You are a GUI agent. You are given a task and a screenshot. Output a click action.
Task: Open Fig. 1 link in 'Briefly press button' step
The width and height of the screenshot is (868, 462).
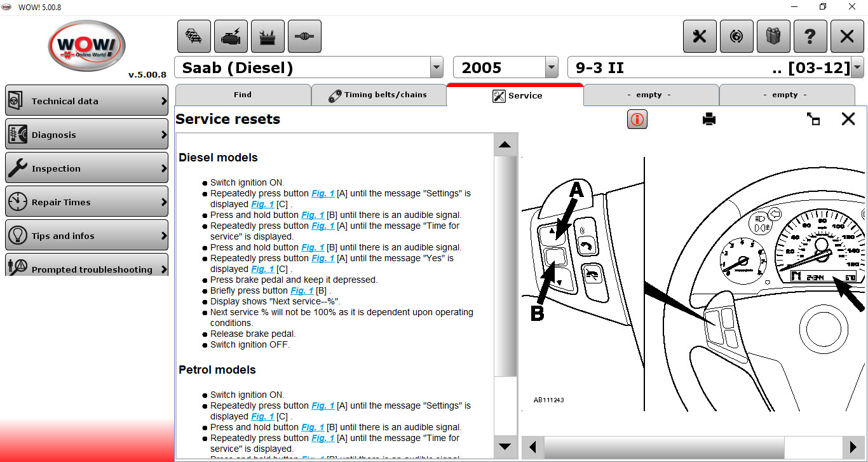(302, 290)
